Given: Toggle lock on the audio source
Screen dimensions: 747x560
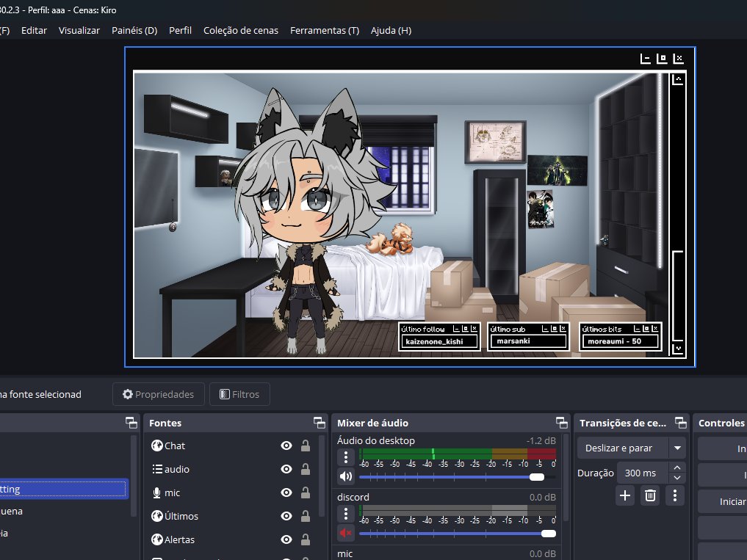Looking at the screenshot, I should [306, 469].
